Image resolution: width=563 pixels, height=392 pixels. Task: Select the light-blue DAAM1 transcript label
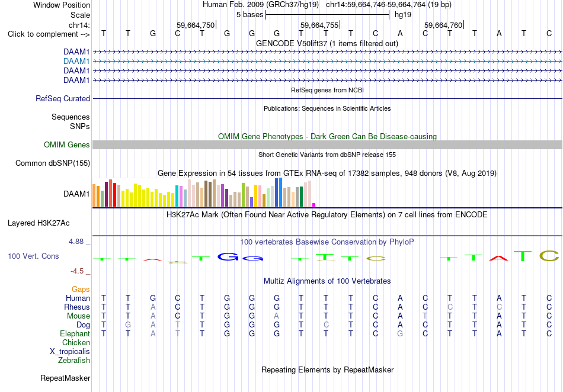click(76, 62)
